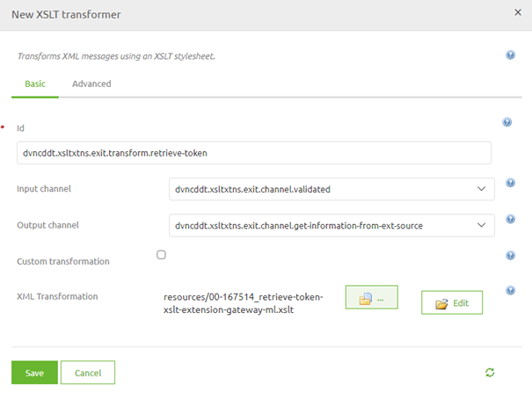Click the Input channel label
Viewport: 532px width, 393px height.
pyautogui.click(x=44, y=189)
